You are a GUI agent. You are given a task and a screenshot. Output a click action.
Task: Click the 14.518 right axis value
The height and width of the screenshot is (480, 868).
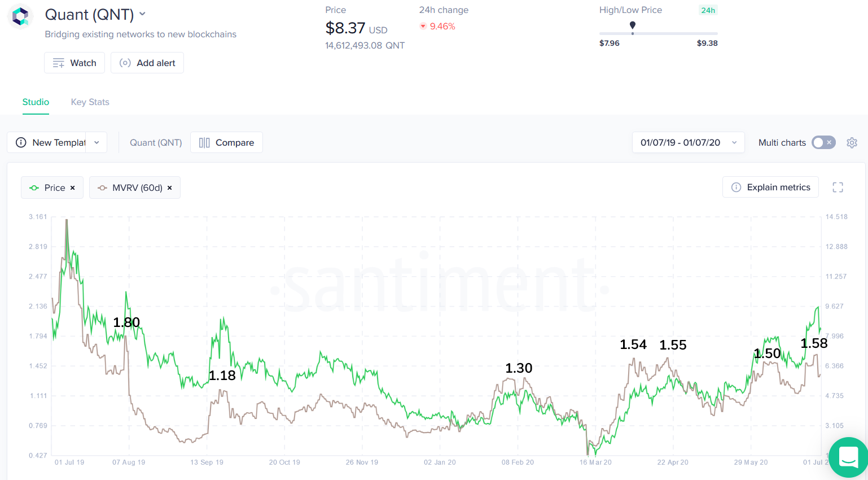point(836,217)
